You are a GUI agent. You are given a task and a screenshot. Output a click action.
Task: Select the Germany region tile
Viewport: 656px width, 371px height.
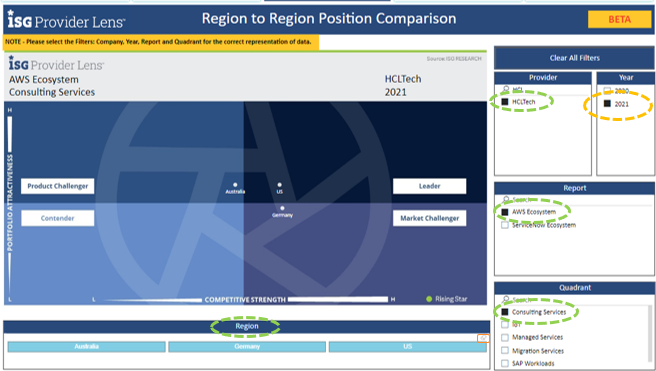coord(247,346)
